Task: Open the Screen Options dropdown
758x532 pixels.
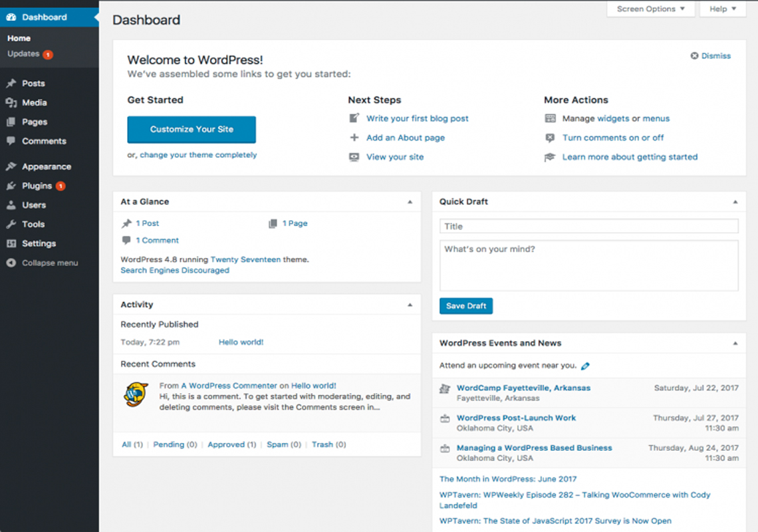Action: pos(651,9)
